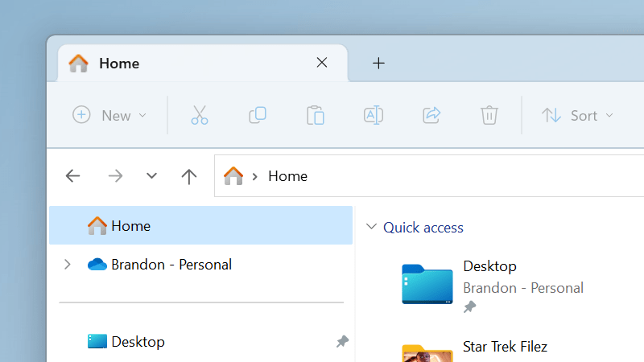This screenshot has height=362, width=644.
Task: Open the Sort options dropdown
Action: coord(577,115)
